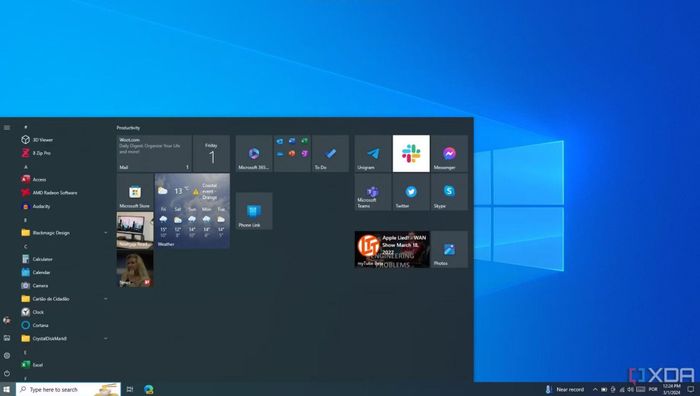Open the power options button
The height and width of the screenshot is (396, 700).
point(7,373)
